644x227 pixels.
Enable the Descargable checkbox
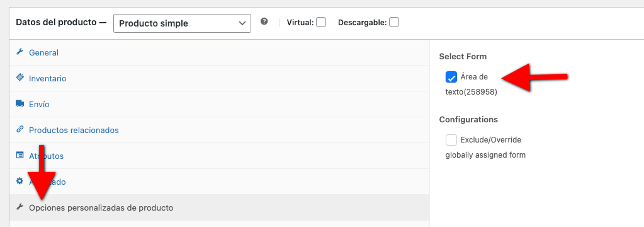pyautogui.click(x=394, y=22)
